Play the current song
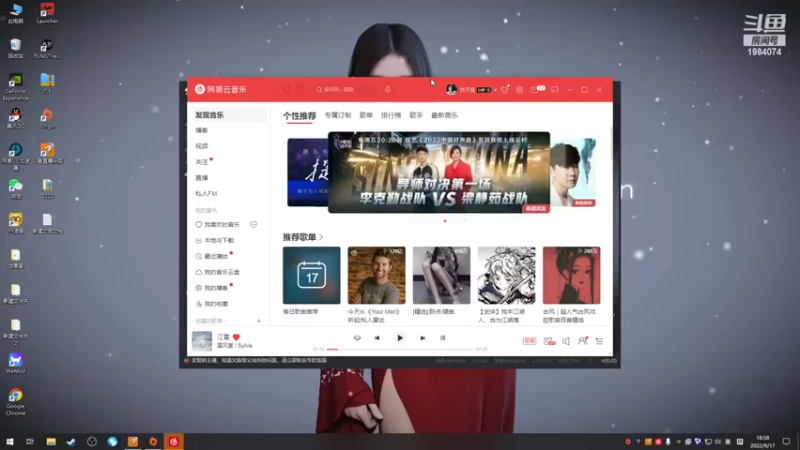 click(x=400, y=338)
